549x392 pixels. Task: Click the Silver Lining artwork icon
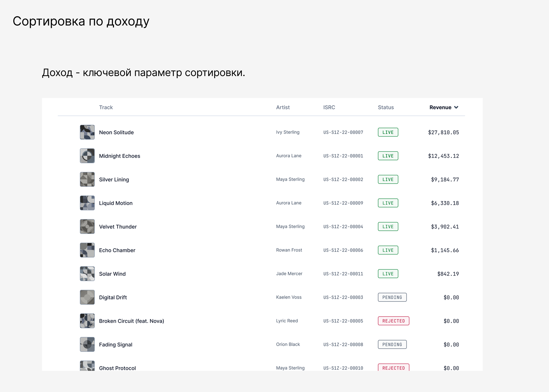click(87, 179)
